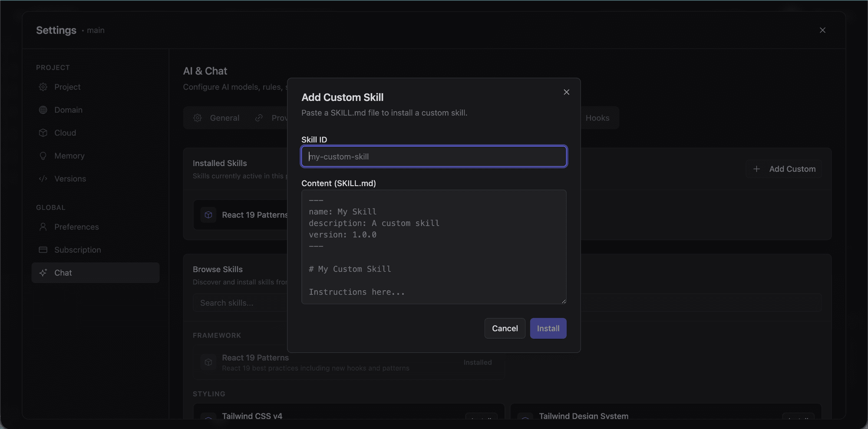Install the custom skill
The width and height of the screenshot is (868, 429).
[x=548, y=328]
